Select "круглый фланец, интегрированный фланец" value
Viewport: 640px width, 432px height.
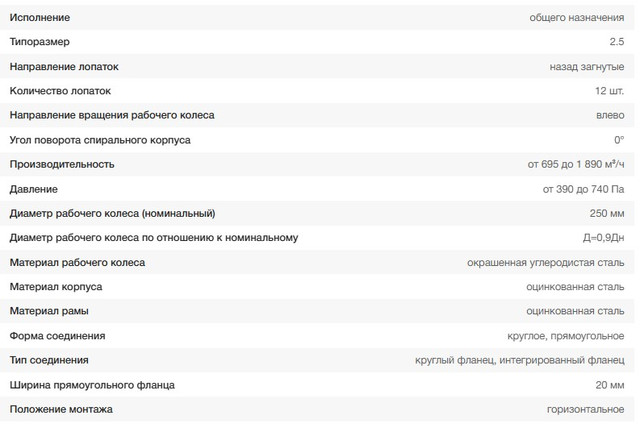pyautogui.click(x=519, y=360)
